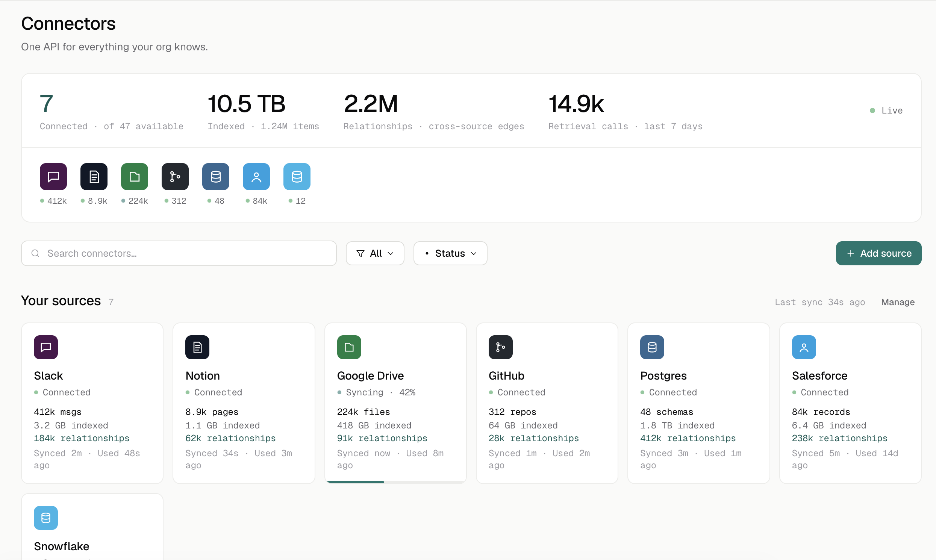Click the Add source button

click(x=878, y=253)
